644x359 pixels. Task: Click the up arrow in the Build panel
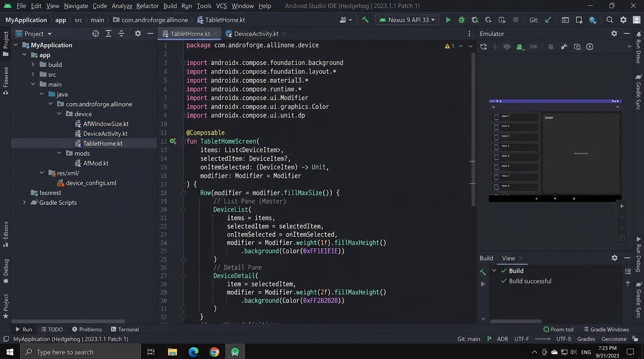coord(628,284)
